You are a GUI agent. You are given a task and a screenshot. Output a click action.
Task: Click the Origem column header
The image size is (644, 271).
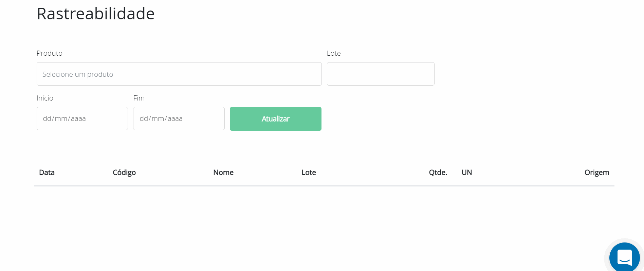point(596,173)
